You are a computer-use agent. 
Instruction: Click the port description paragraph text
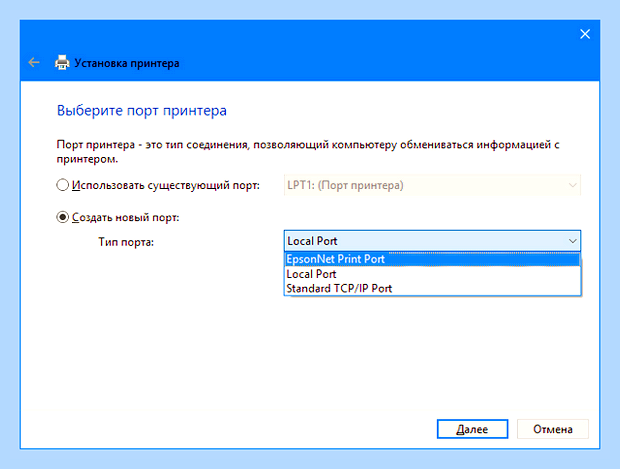pos(308,152)
